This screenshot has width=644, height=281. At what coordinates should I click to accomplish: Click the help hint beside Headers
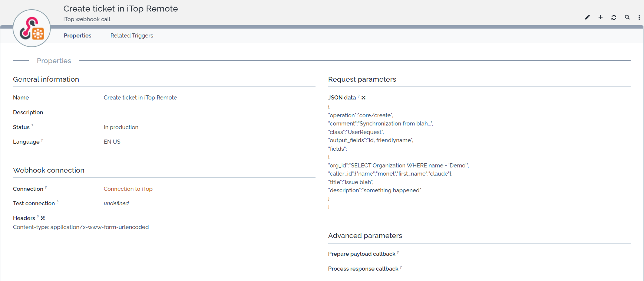click(38, 217)
